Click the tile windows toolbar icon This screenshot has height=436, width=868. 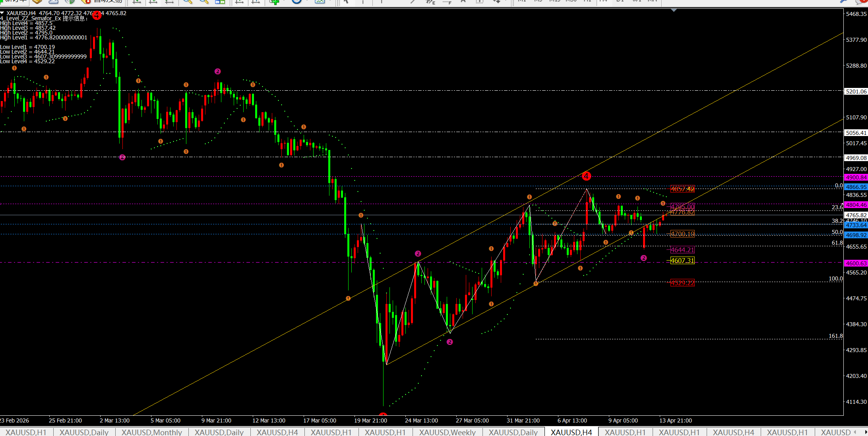220,2
